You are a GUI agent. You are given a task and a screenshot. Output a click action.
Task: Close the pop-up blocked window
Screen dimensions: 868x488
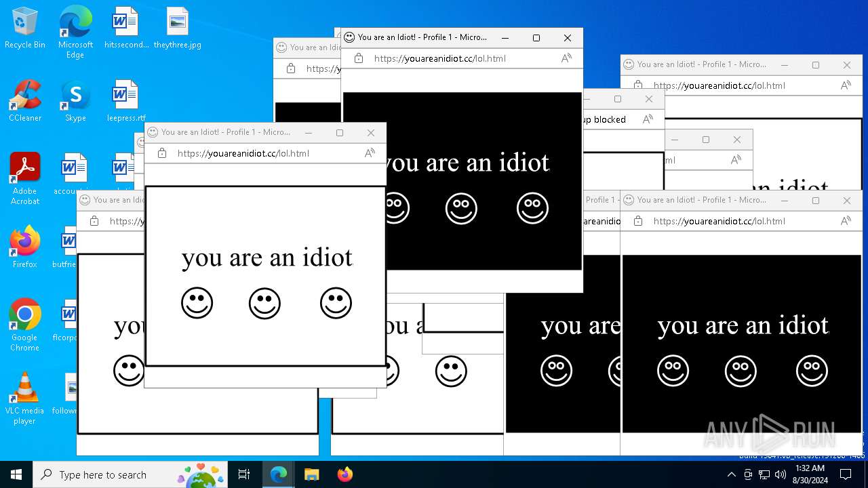point(649,99)
